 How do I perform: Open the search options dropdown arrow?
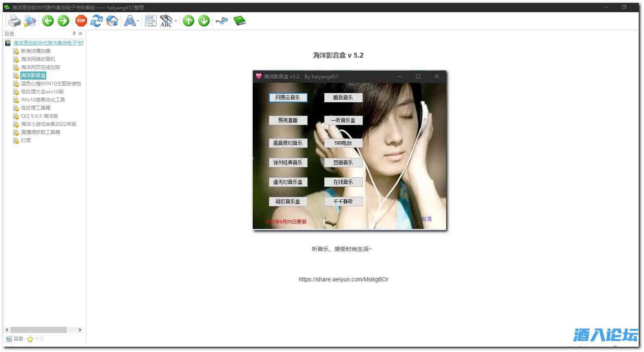tap(176, 21)
